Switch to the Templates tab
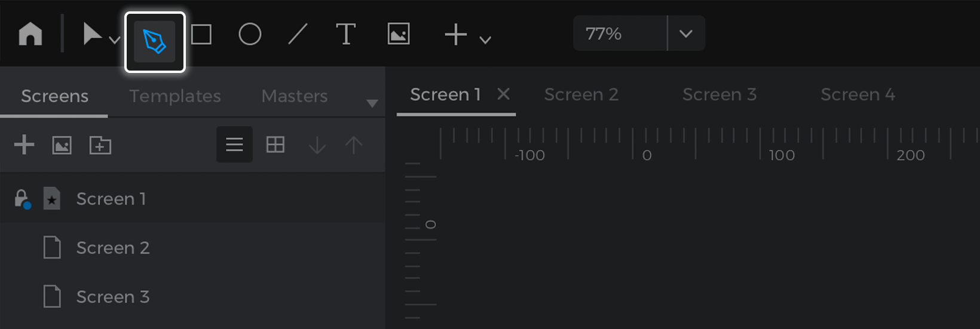The image size is (980, 329). click(x=175, y=96)
